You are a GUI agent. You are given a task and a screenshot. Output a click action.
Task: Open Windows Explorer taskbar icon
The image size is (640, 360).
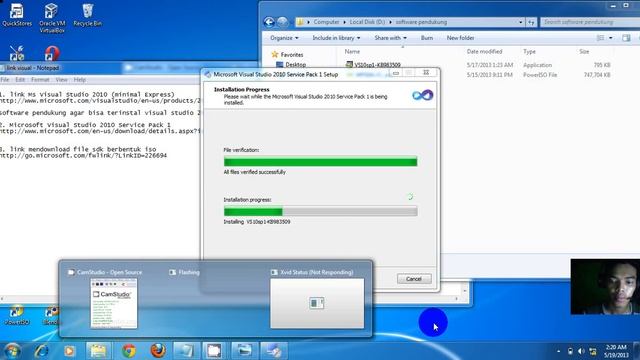tap(98, 351)
